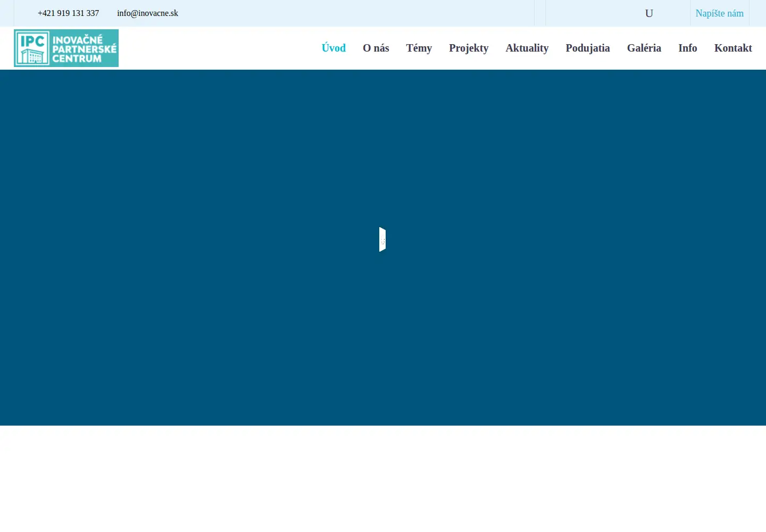Go to the Kontakt page
766x532 pixels.
(x=733, y=48)
